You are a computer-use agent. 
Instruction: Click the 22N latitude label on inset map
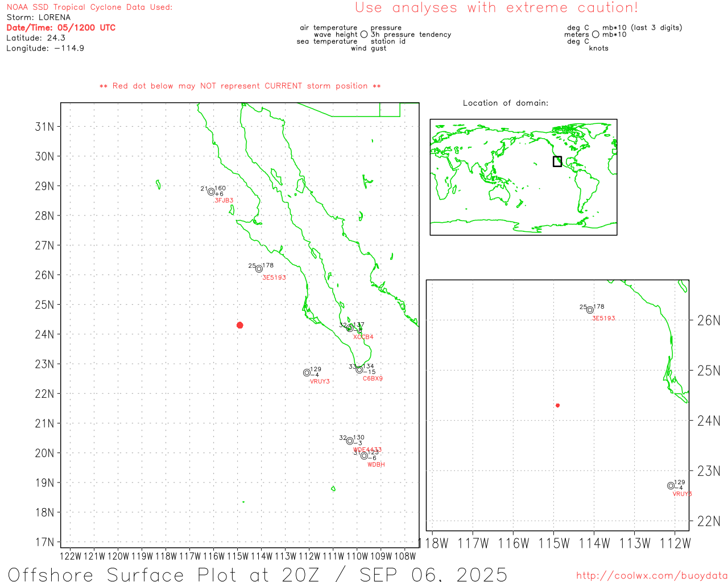709,521
